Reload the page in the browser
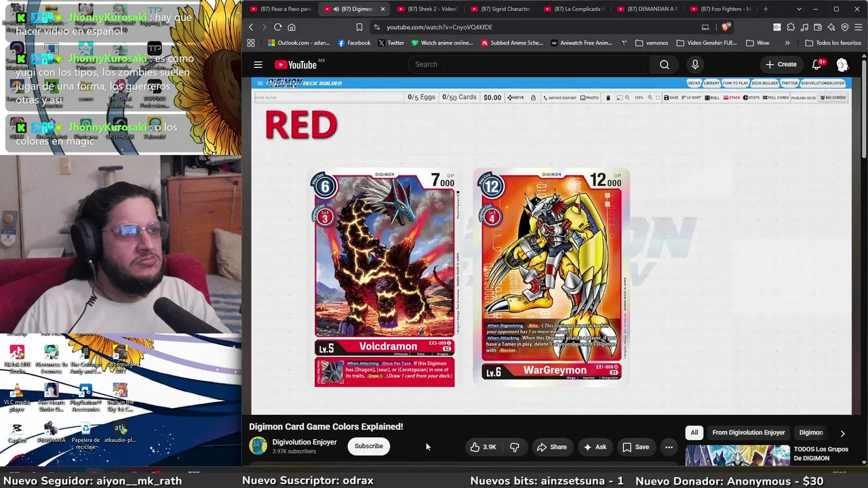The image size is (868, 488). [x=277, y=27]
